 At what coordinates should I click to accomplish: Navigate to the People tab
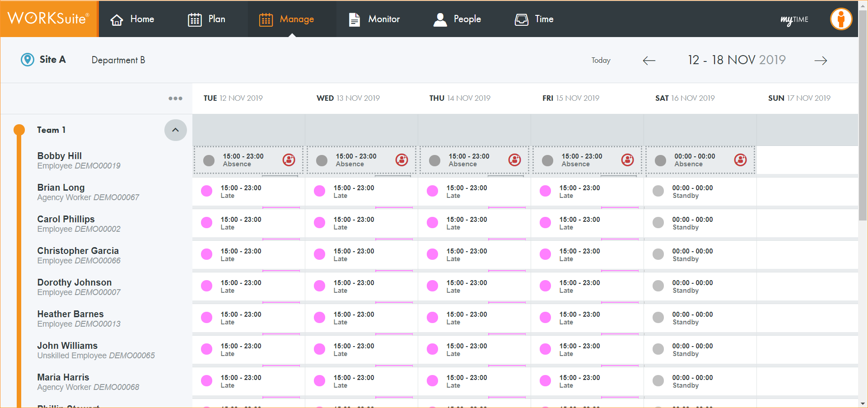pos(457,19)
